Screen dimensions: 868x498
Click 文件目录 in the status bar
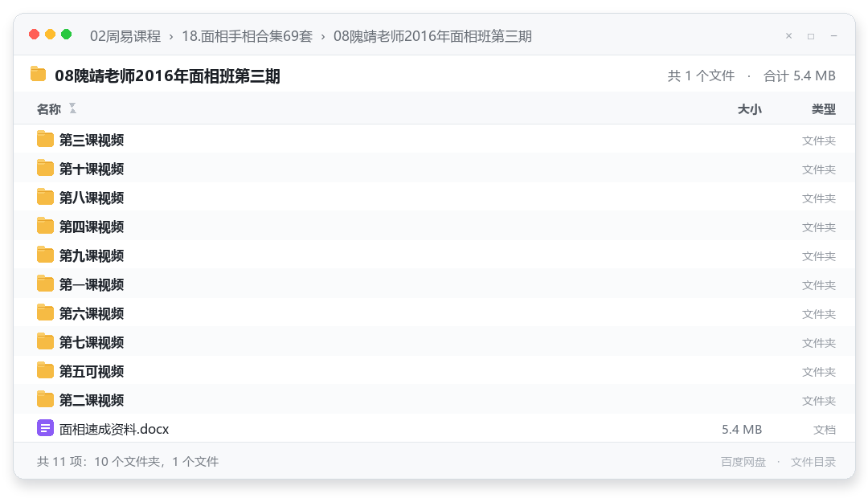813,462
